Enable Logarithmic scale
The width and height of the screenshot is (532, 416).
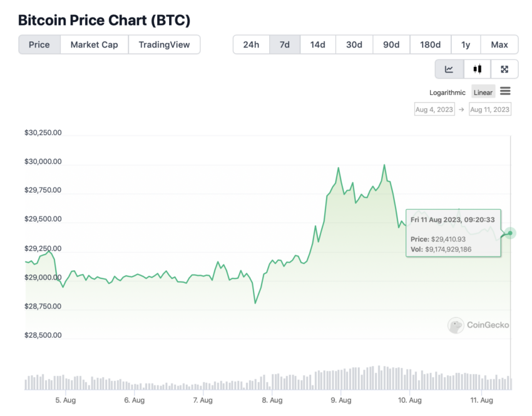point(447,93)
